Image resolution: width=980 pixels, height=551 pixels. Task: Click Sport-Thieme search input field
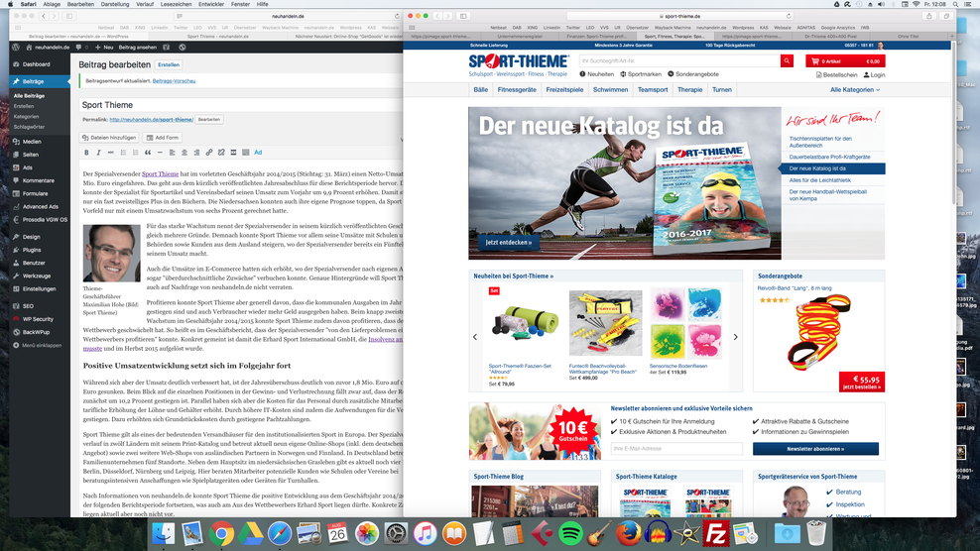680,60
